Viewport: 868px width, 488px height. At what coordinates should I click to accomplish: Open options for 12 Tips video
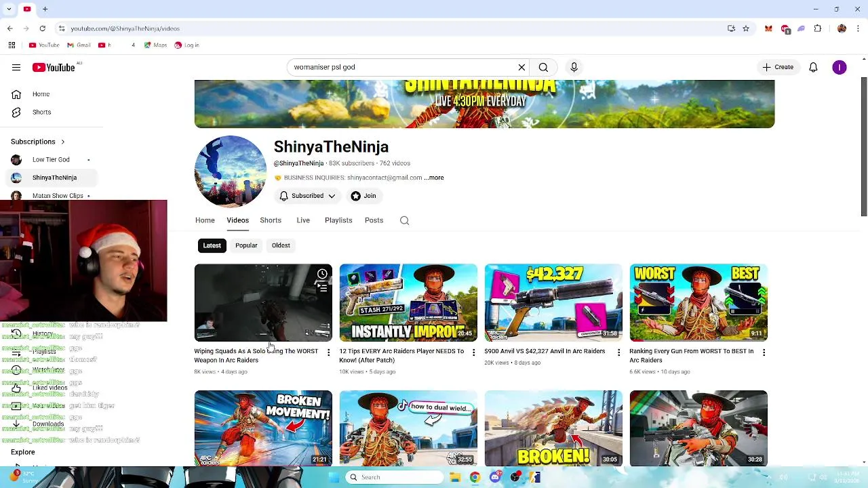point(473,352)
